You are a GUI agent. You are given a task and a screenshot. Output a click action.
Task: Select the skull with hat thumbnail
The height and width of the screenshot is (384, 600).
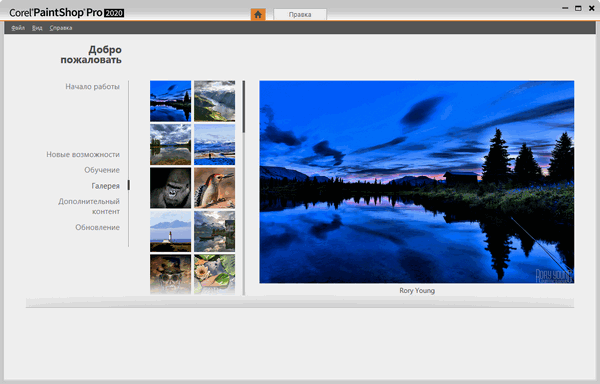170,275
